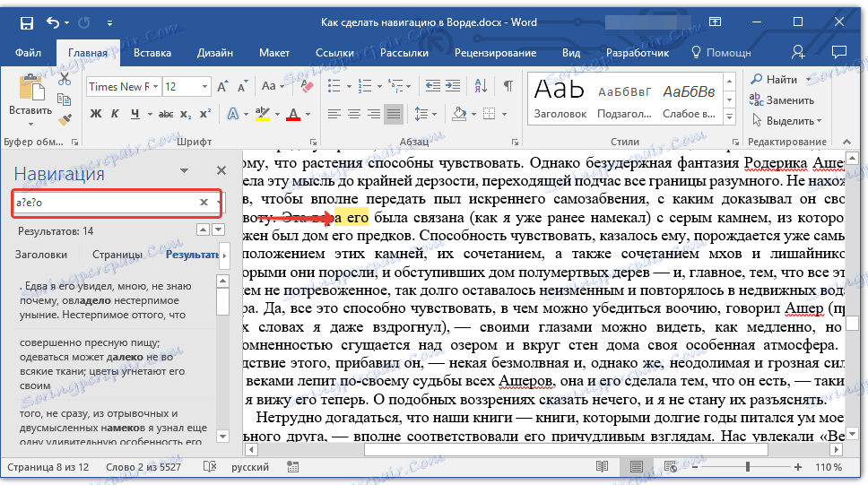
Task: Toggle italic formatting (К)
Action: pyautogui.click(x=115, y=114)
